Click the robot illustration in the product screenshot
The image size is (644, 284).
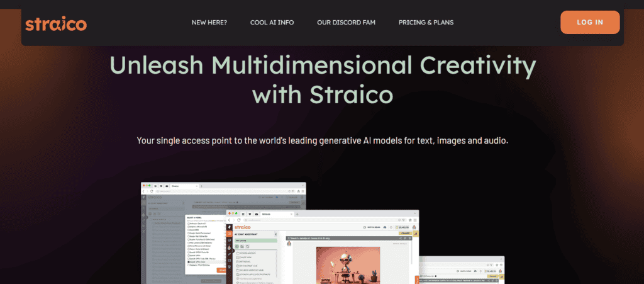[348, 265]
